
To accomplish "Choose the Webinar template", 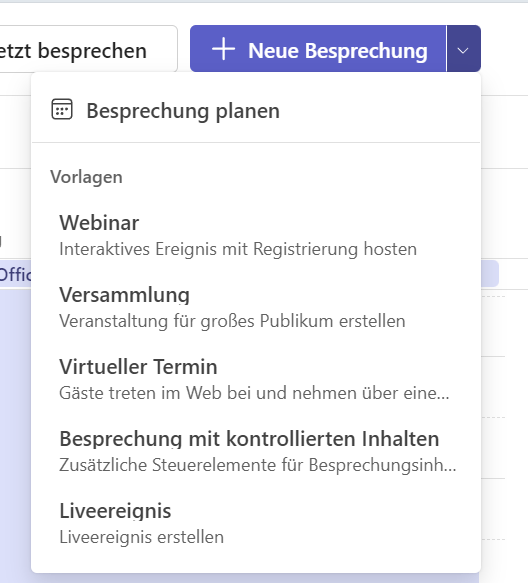I will click(x=256, y=235).
